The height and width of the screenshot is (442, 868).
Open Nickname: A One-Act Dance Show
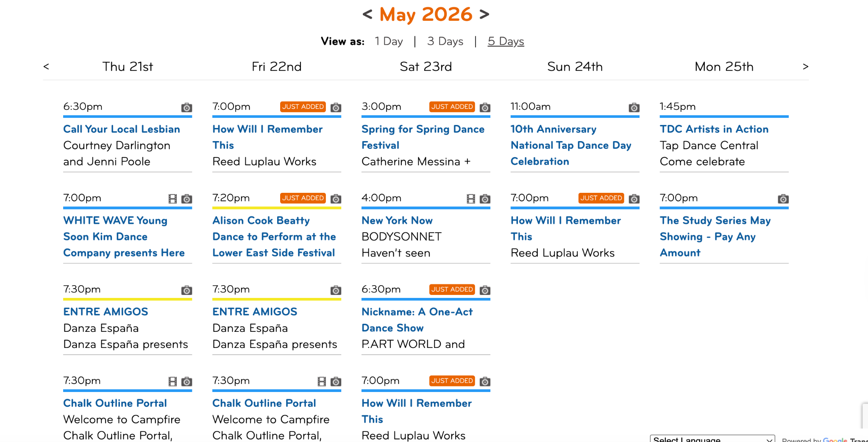(417, 320)
